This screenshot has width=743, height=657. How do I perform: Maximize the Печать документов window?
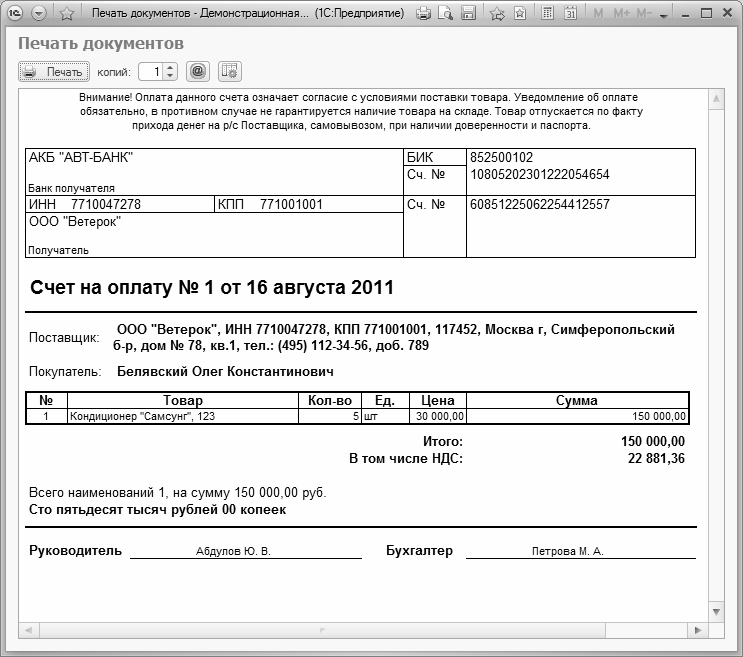(x=707, y=13)
